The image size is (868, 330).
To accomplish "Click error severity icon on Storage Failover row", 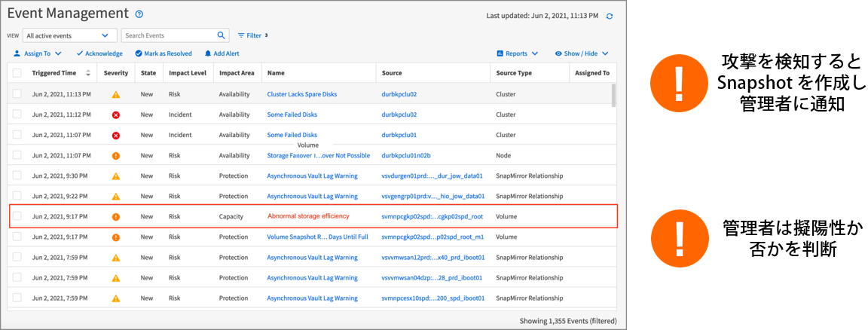I will click(x=116, y=156).
